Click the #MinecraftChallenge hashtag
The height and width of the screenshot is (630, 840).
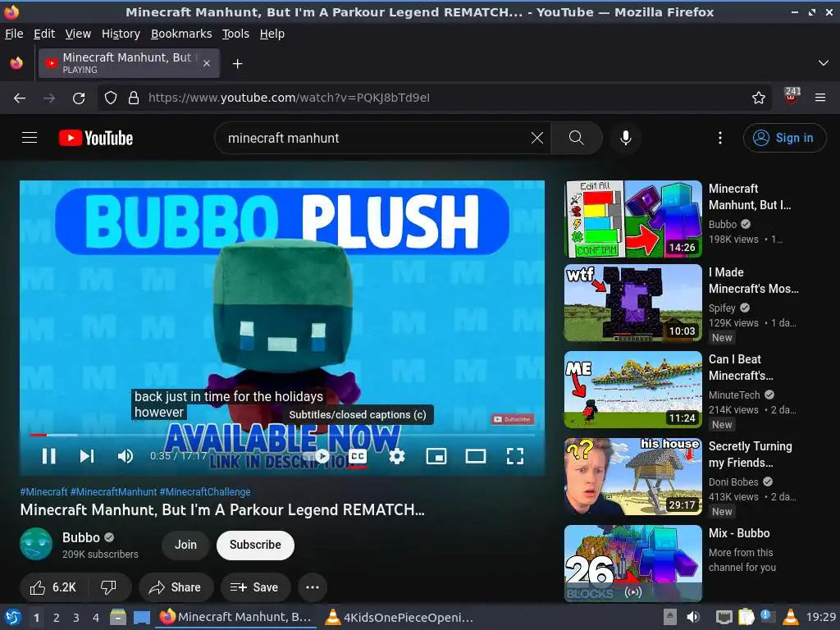(205, 492)
